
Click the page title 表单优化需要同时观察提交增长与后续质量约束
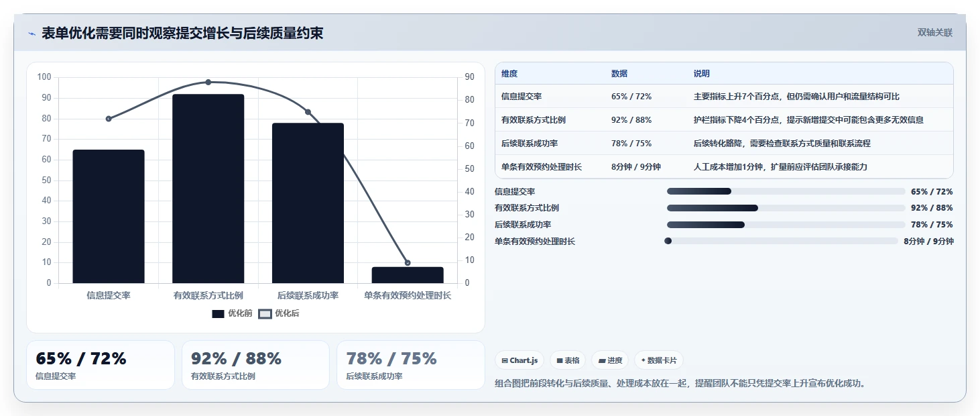182,33
